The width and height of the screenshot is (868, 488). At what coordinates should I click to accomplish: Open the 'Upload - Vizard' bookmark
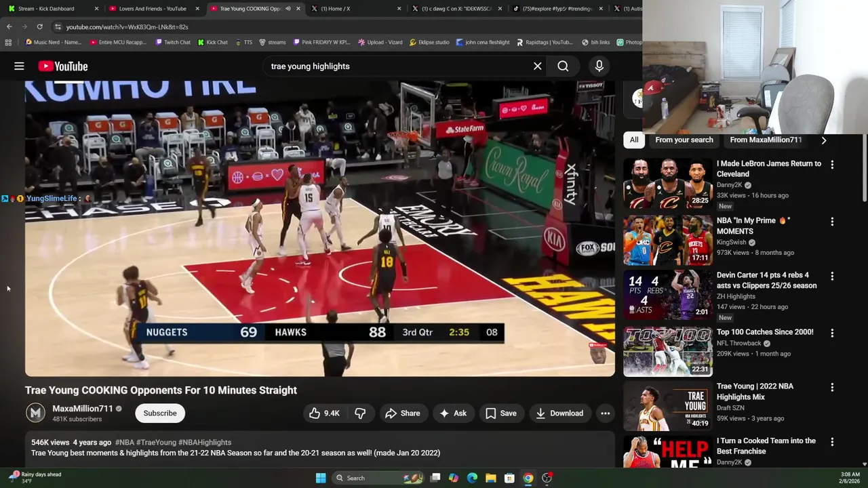click(x=380, y=42)
